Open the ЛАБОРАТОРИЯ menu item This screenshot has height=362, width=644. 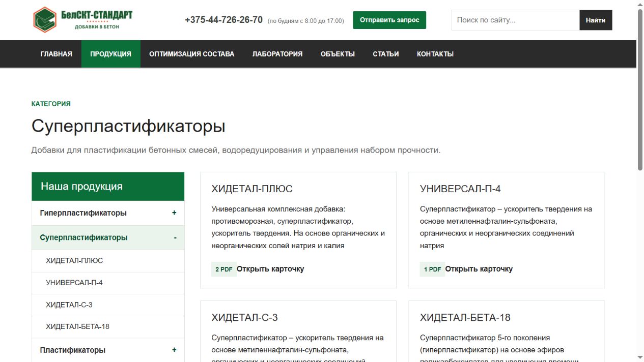pos(277,54)
